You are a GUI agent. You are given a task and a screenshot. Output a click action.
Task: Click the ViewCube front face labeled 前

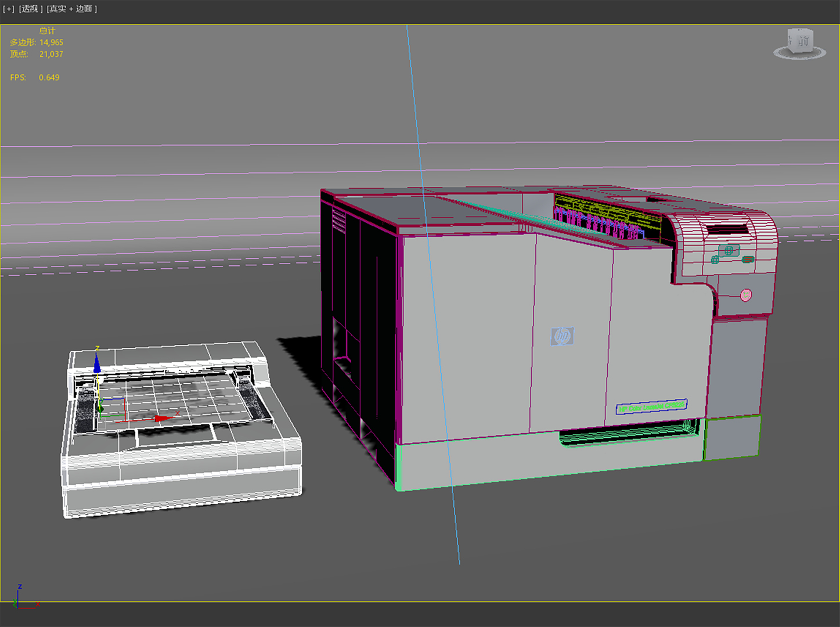tap(803, 41)
